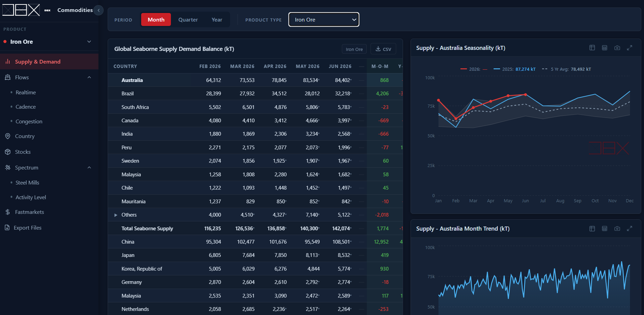This screenshot has width=644, height=315.
Task: Open the Congestion flows page
Action: (x=29, y=121)
